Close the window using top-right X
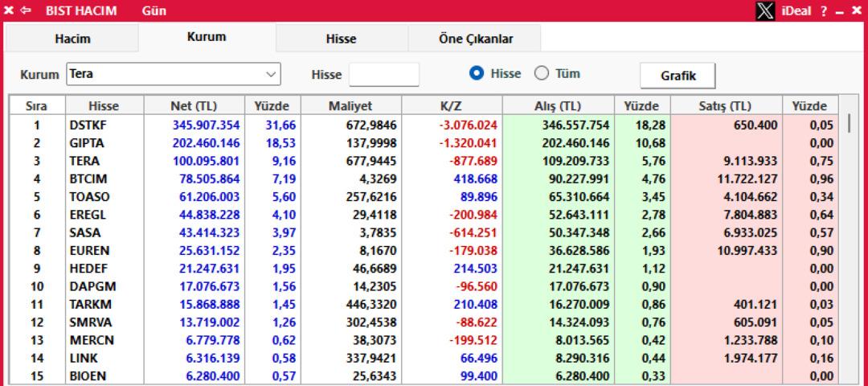The image size is (868, 386). (856, 11)
